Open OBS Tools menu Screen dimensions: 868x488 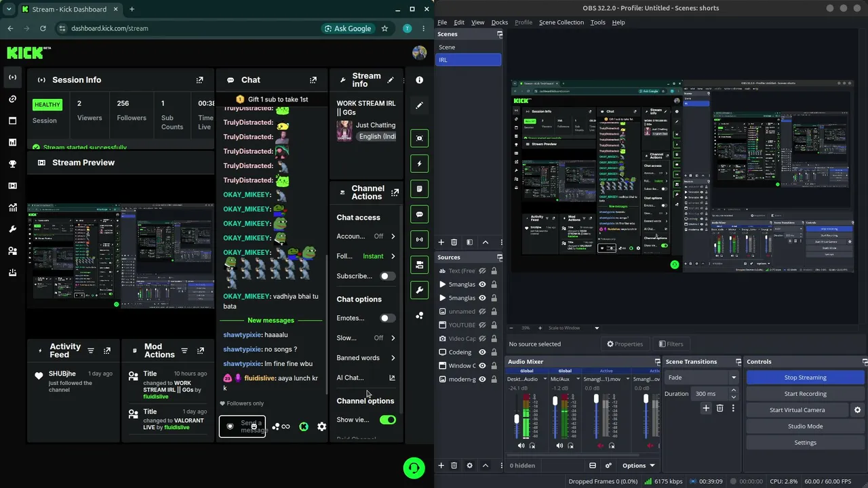click(x=598, y=22)
